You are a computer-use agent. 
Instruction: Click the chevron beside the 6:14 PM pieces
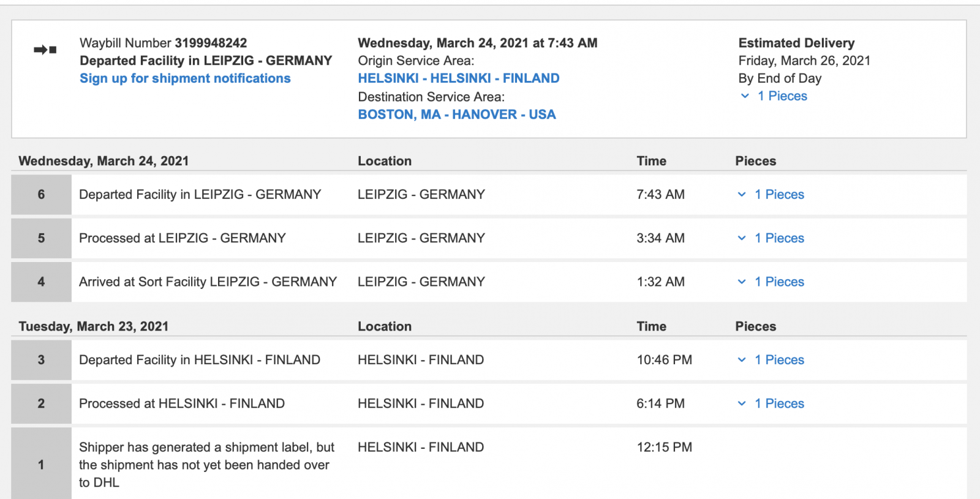click(742, 403)
